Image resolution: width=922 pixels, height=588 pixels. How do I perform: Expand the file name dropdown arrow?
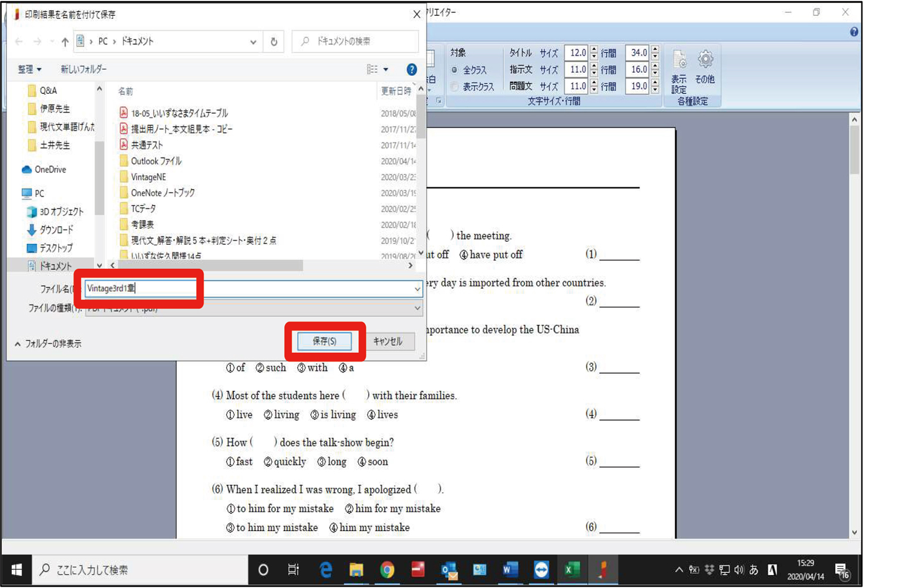pos(417,289)
